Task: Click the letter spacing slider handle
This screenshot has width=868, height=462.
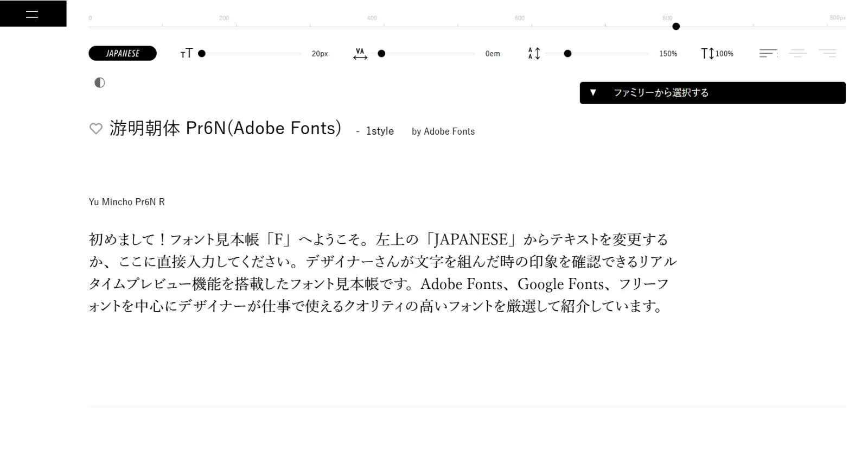Action: tap(381, 54)
